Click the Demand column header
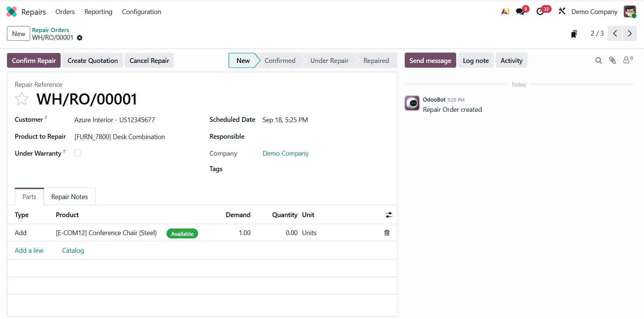This screenshot has height=319, width=644. point(238,215)
